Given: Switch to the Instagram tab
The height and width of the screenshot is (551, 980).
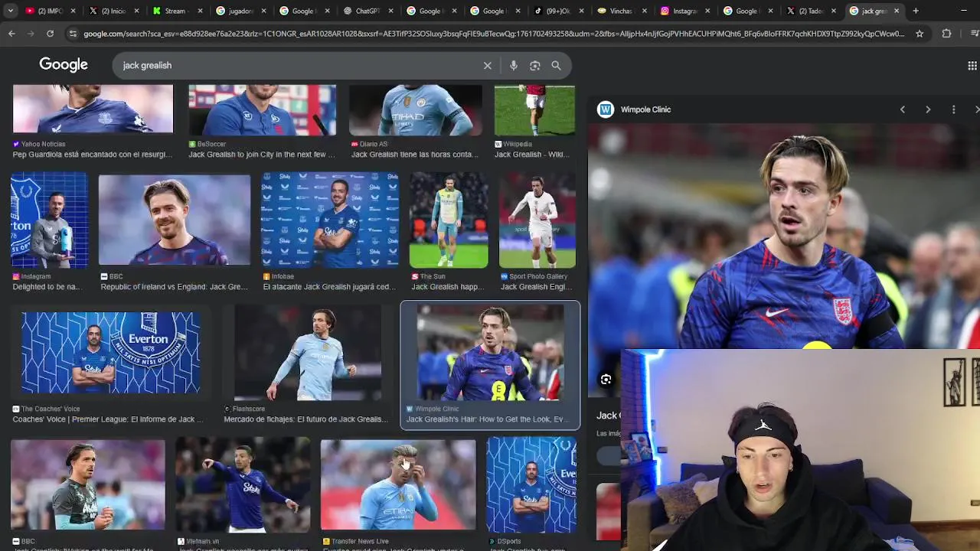Looking at the screenshot, I should [x=686, y=11].
